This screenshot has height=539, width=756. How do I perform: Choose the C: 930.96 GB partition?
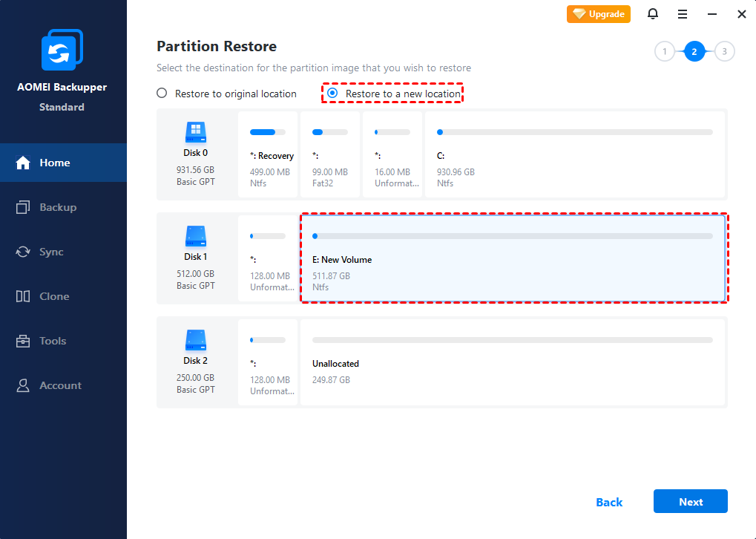[575, 154]
